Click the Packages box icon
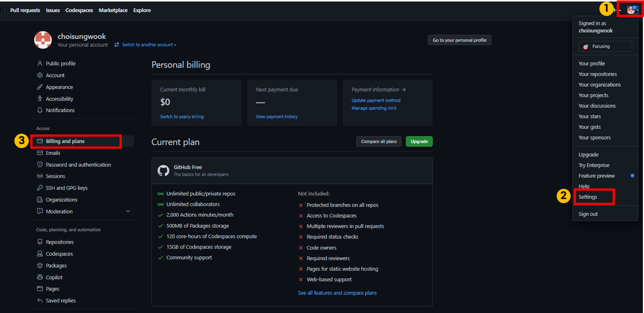This screenshot has width=644, height=313. click(40, 265)
